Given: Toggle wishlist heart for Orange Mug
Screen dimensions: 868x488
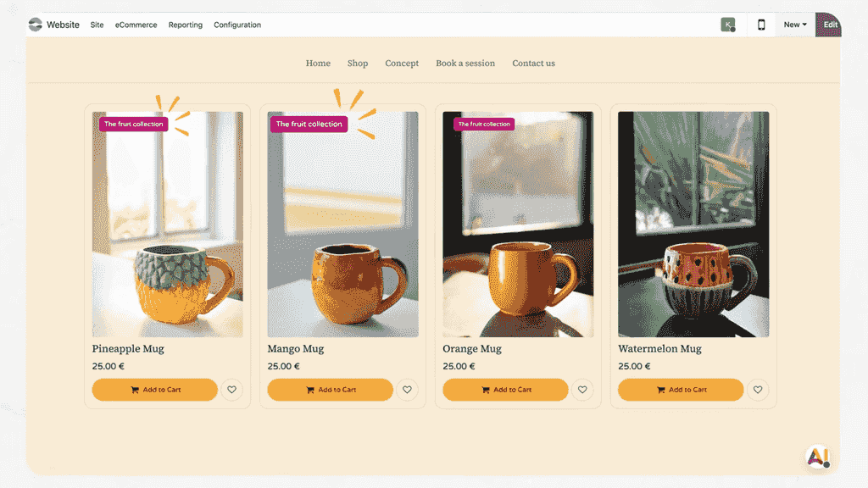Looking at the screenshot, I should coord(582,390).
